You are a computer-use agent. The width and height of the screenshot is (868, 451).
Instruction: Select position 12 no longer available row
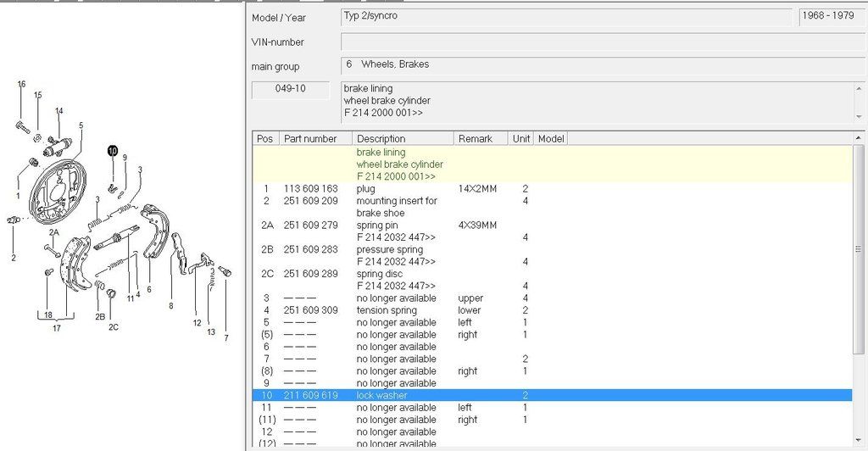click(552, 432)
